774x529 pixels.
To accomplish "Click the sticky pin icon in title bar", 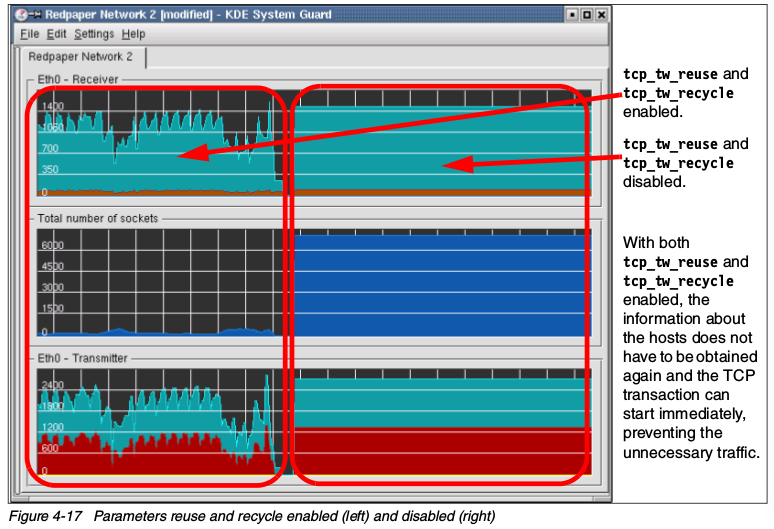I will click(x=37, y=15).
